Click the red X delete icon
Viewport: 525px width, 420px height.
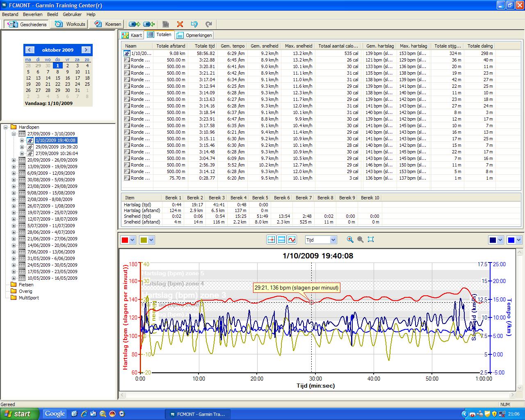[180, 24]
